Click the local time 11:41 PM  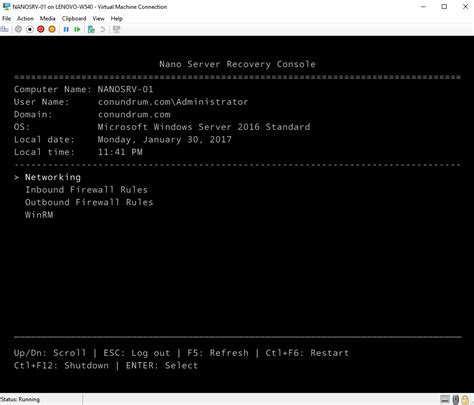pos(120,152)
